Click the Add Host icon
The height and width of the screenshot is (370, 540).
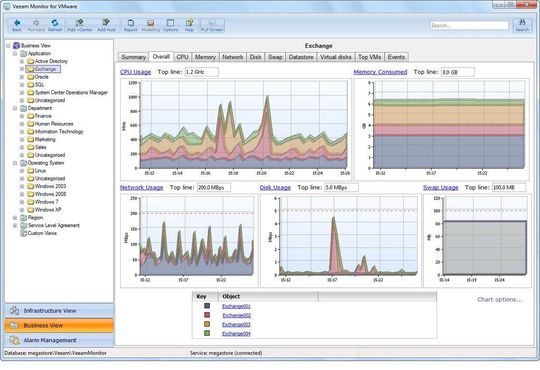click(106, 23)
